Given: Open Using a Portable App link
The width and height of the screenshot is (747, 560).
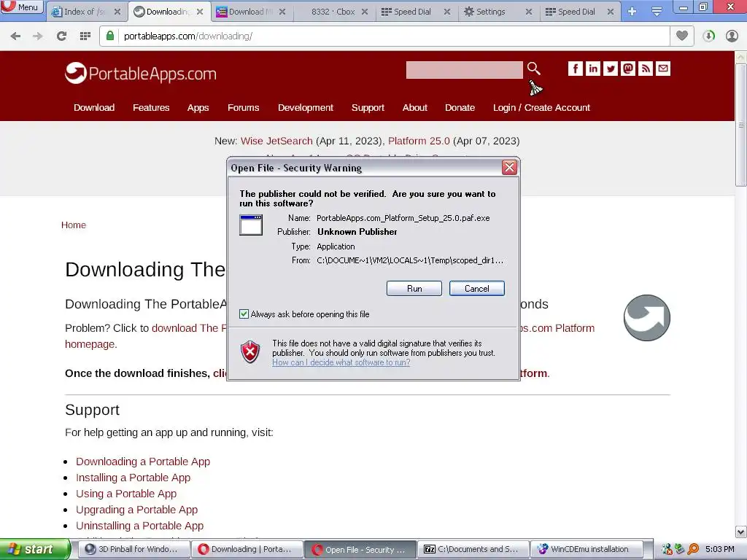Looking at the screenshot, I should 126,494.
